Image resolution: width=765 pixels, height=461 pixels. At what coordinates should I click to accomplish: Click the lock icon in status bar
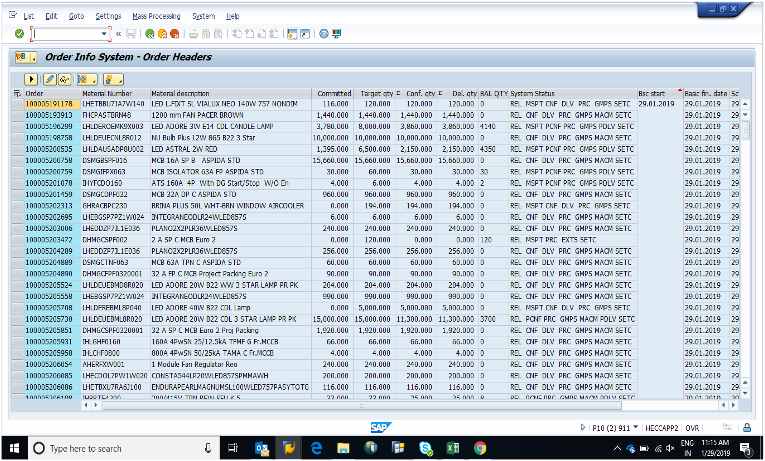(x=747, y=428)
